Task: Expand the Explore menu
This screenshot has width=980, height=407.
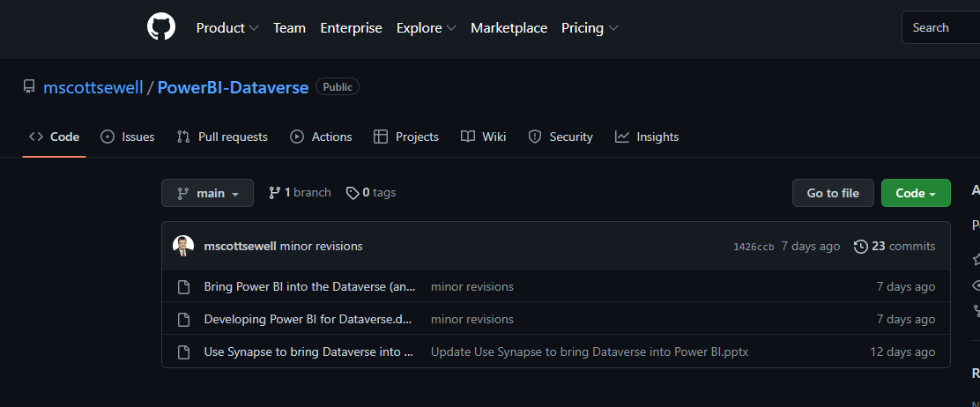Action: pos(426,28)
